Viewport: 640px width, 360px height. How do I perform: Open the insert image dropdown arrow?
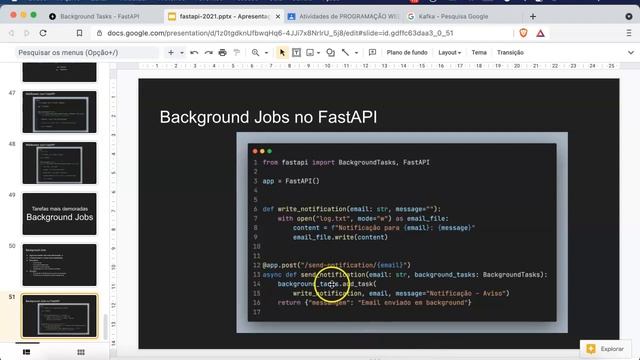click(x=318, y=53)
